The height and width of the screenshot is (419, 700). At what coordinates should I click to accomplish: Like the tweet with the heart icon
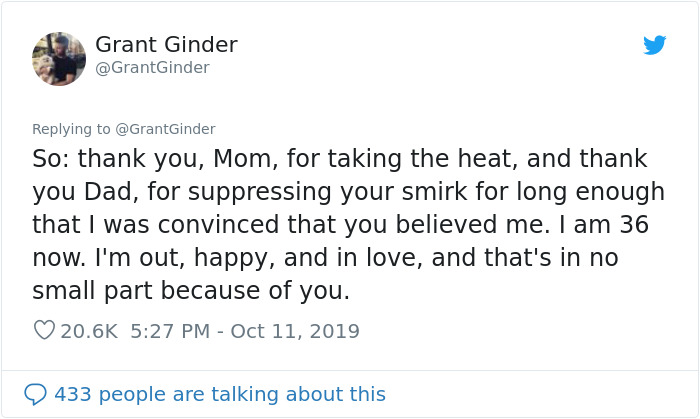44,330
